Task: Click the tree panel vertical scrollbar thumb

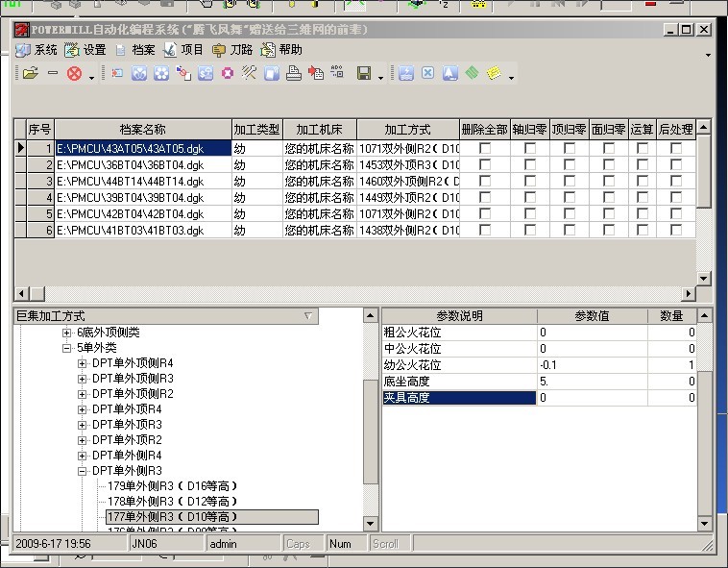Action: 370,432
